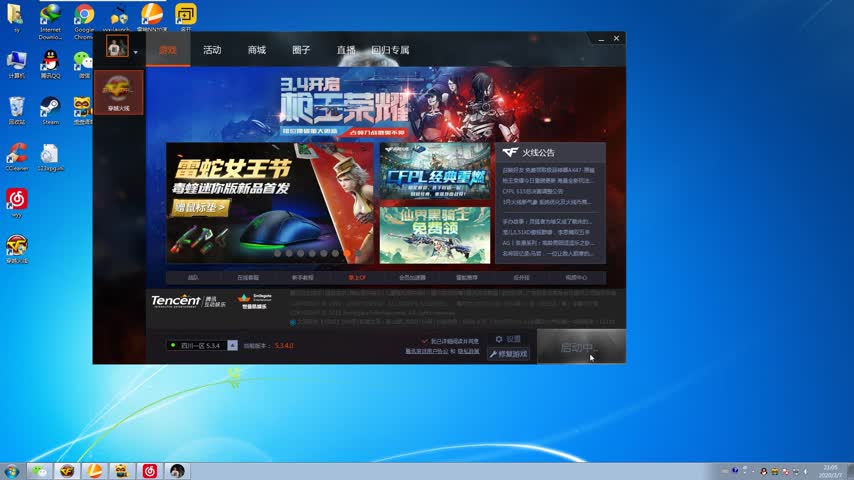Open the 腾讯QQ penguin desktop icon
Screen dimensions: 854x480
[50, 65]
